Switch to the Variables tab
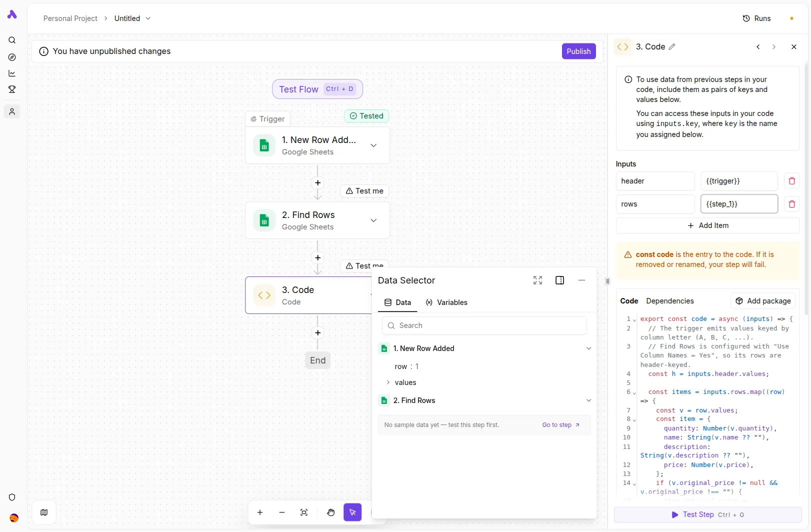 tap(446, 302)
